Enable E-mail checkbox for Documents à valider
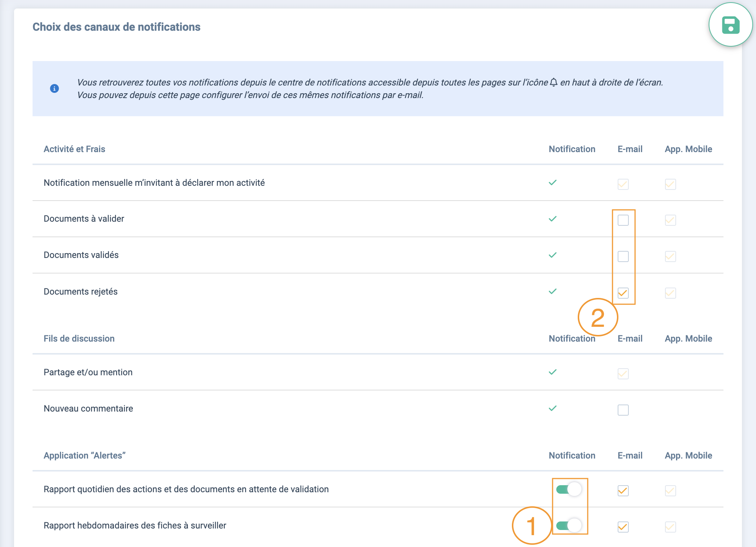The image size is (756, 547). [623, 220]
